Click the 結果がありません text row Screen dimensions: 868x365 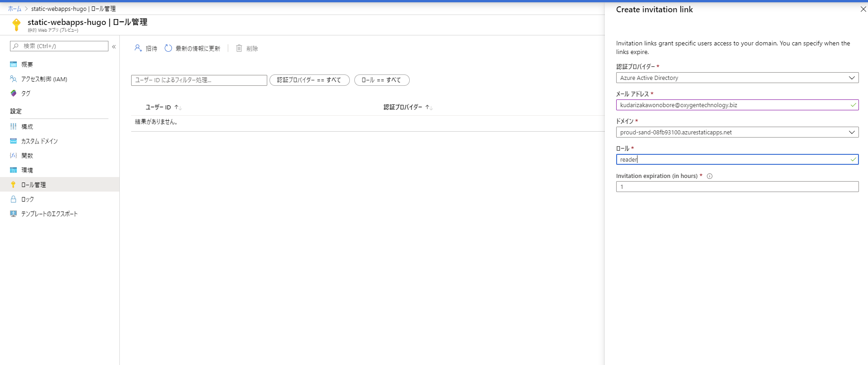click(x=156, y=122)
